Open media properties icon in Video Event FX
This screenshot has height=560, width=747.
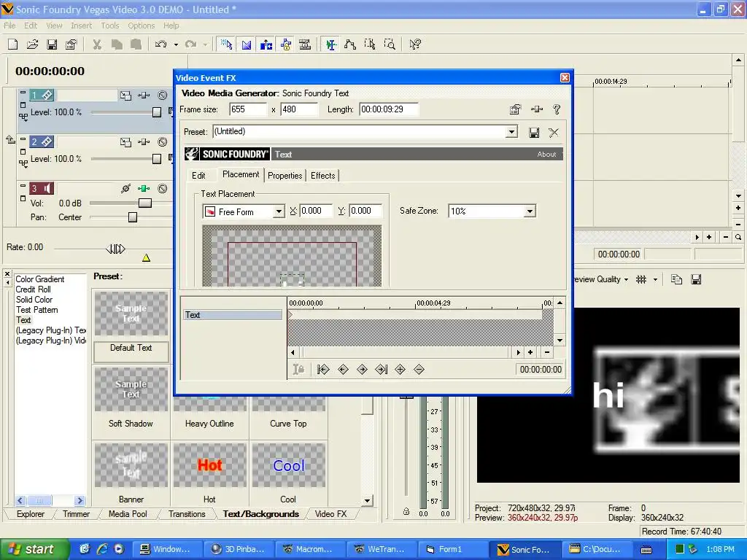coord(515,109)
